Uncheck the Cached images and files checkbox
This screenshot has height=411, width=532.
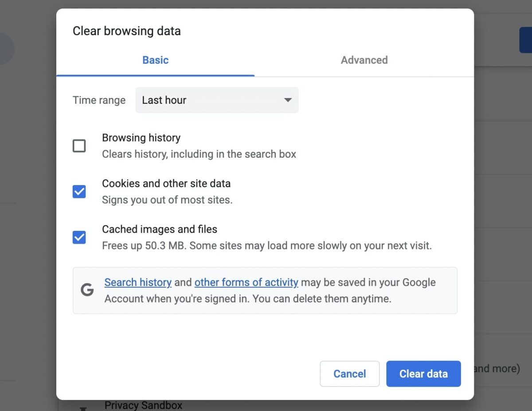(x=79, y=237)
